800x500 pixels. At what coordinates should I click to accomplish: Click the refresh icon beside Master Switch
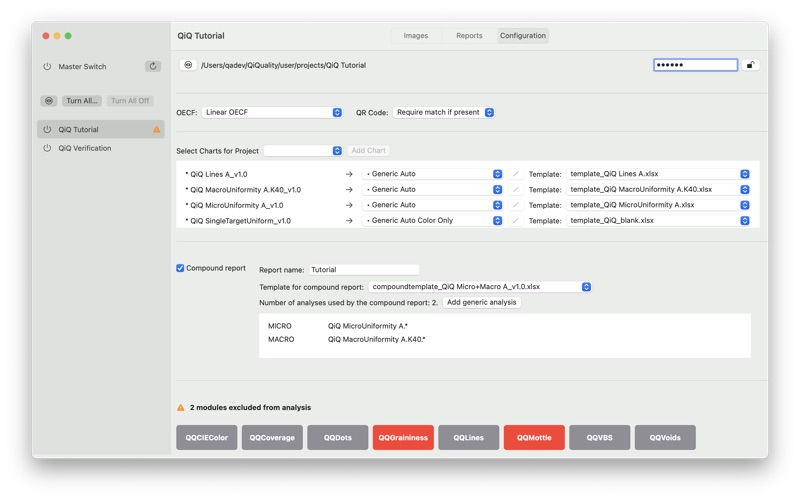point(153,67)
